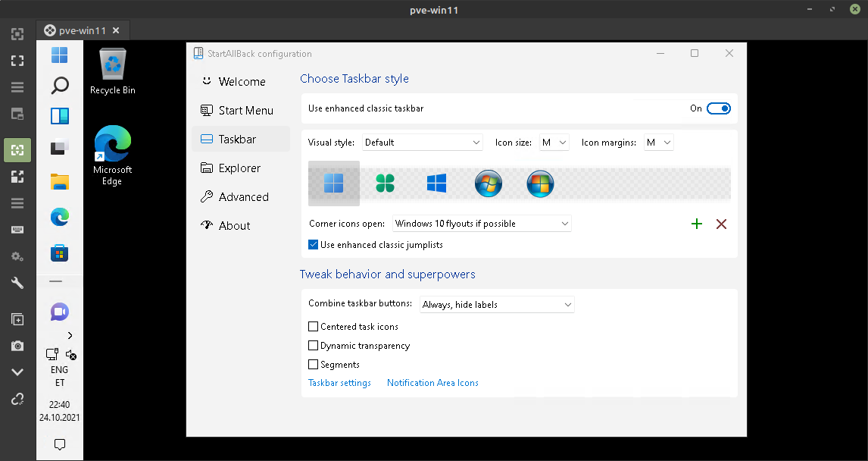Click the red X remove icon
868x461 pixels.
[x=721, y=224]
